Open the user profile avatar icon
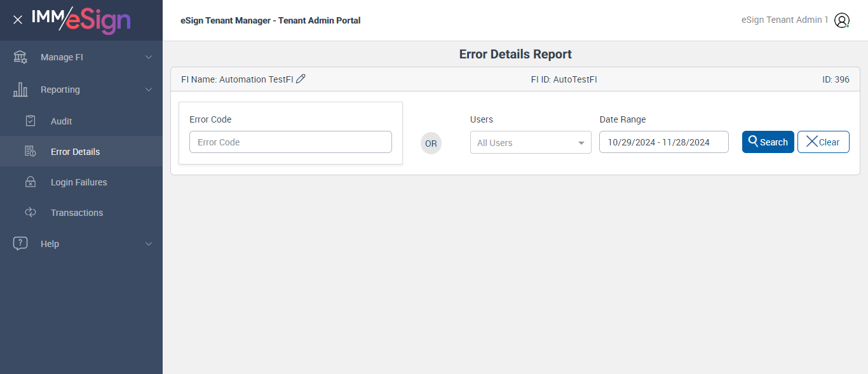Screen dimensions: 868x374 [842, 20]
